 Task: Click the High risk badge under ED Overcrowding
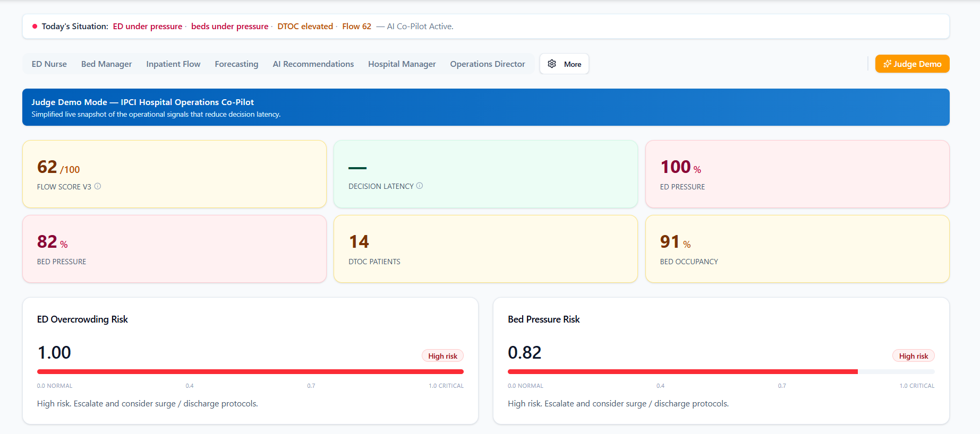pyautogui.click(x=442, y=356)
